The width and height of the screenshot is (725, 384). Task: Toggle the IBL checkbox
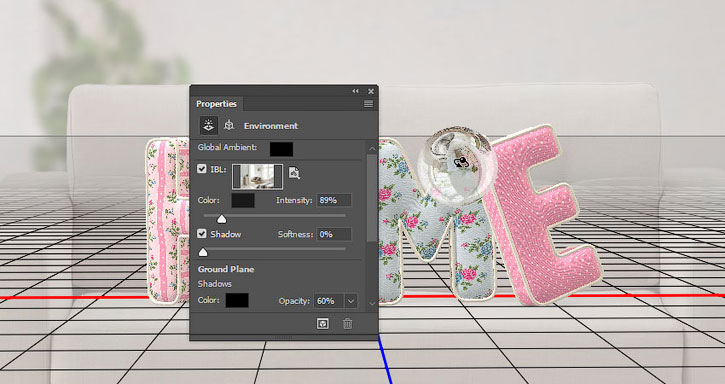202,169
